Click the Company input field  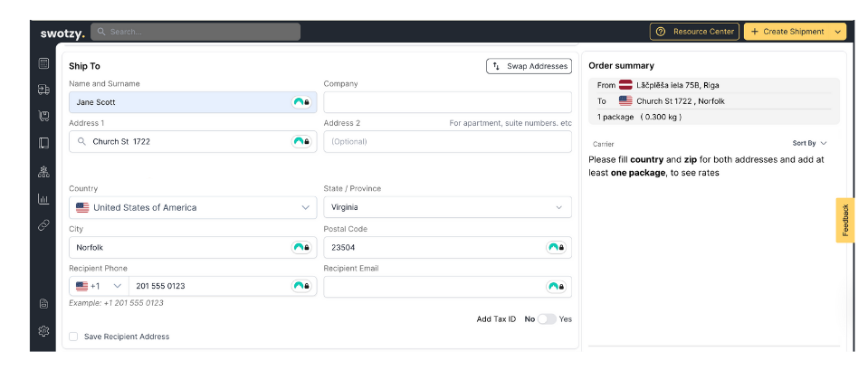click(447, 102)
